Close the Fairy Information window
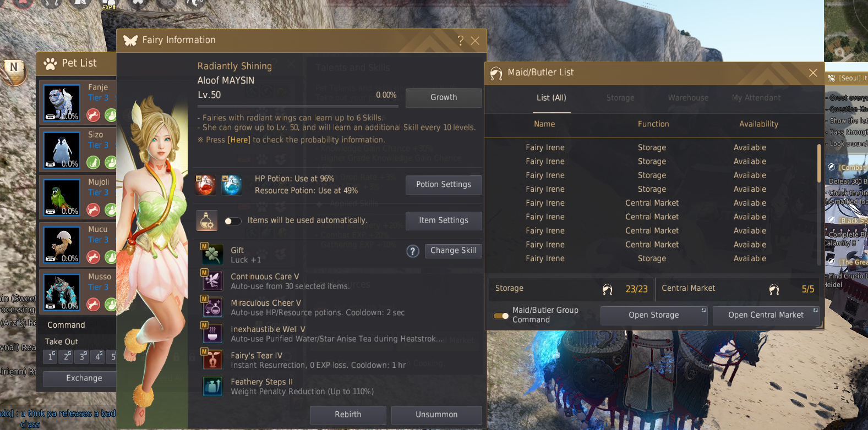Screen dimensions: 868x430 (476, 41)
